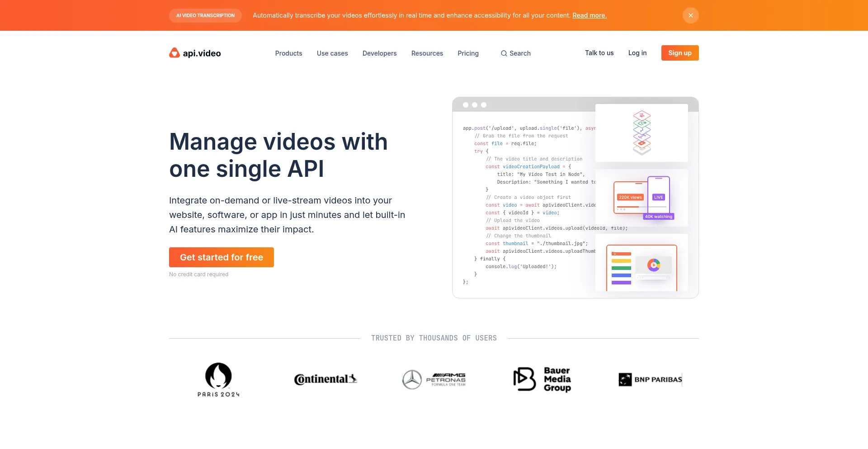Click the BNP Paribas logo
This screenshot has width=868, height=449.
[x=650, y=379]
